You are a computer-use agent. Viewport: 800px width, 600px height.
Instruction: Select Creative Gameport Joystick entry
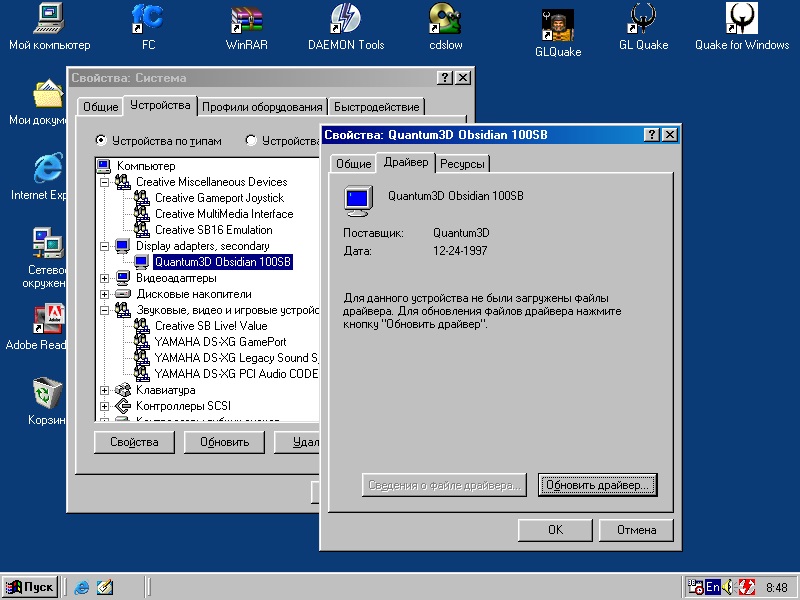pyautogui.click(x=219, y=198)
